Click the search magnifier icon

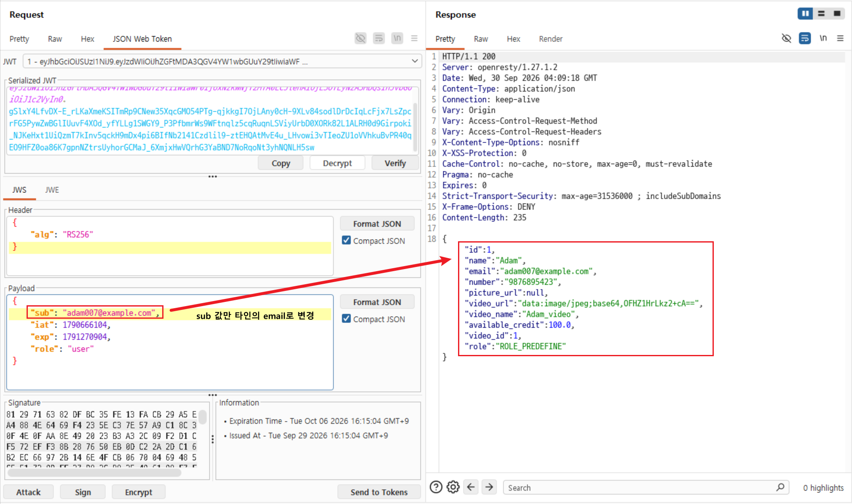pos(780,487)
